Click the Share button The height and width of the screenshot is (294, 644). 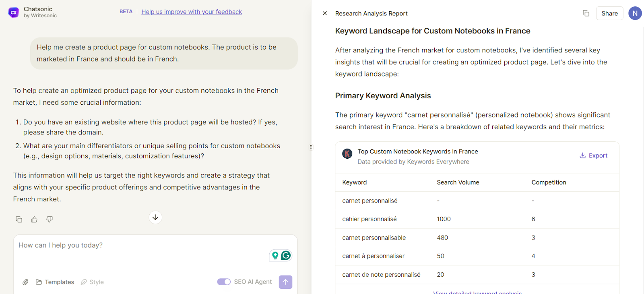coord(609,13)
